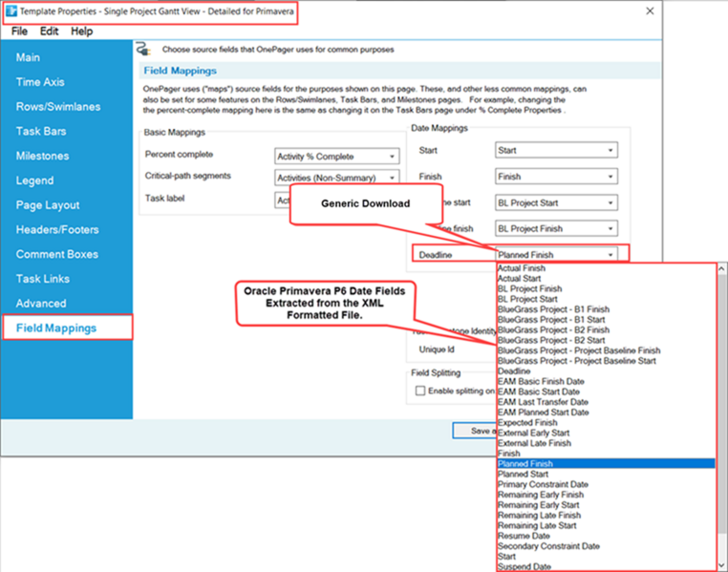Select 'BlueGrass Project - Project Baseline Finish'
Screen dimensions: 728x572
(606, 350)
